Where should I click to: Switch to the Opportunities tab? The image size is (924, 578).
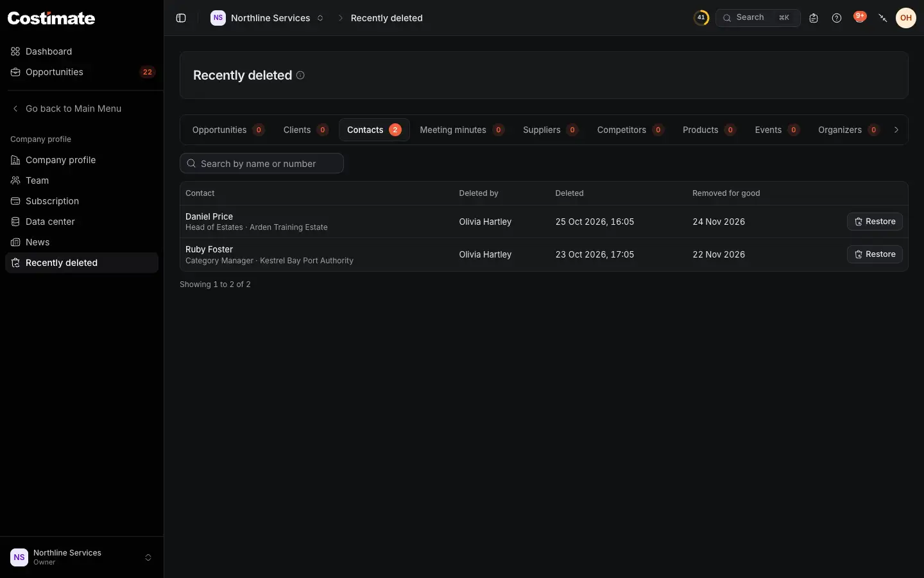[x=228, y=130]
